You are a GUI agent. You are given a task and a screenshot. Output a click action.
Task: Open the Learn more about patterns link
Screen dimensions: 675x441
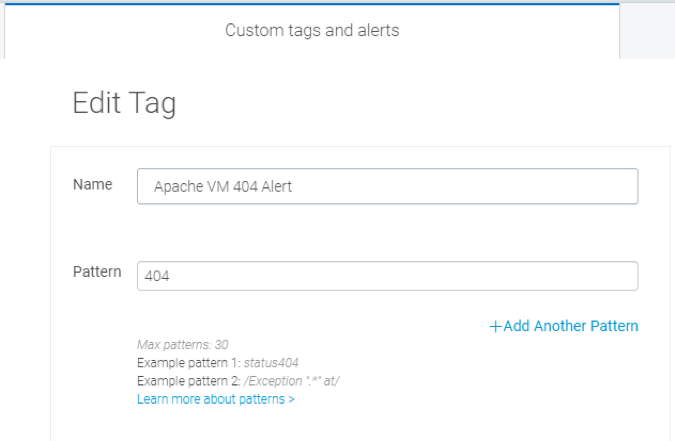212,400
